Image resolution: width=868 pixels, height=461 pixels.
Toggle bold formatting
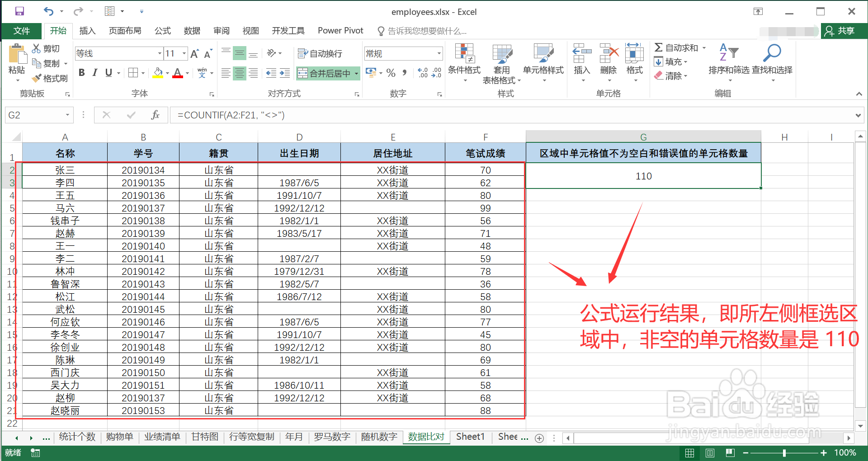(x=81, y=72)
